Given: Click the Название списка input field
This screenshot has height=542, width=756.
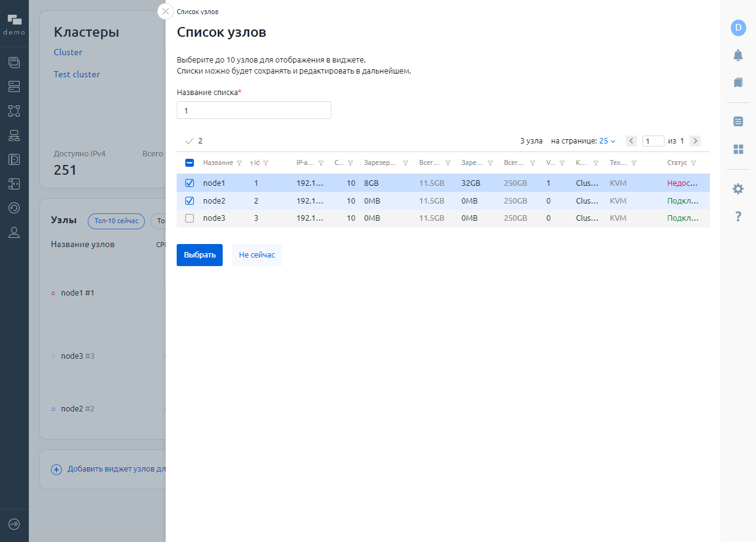Looking at the screenshot, I should [x=254, y=110].
